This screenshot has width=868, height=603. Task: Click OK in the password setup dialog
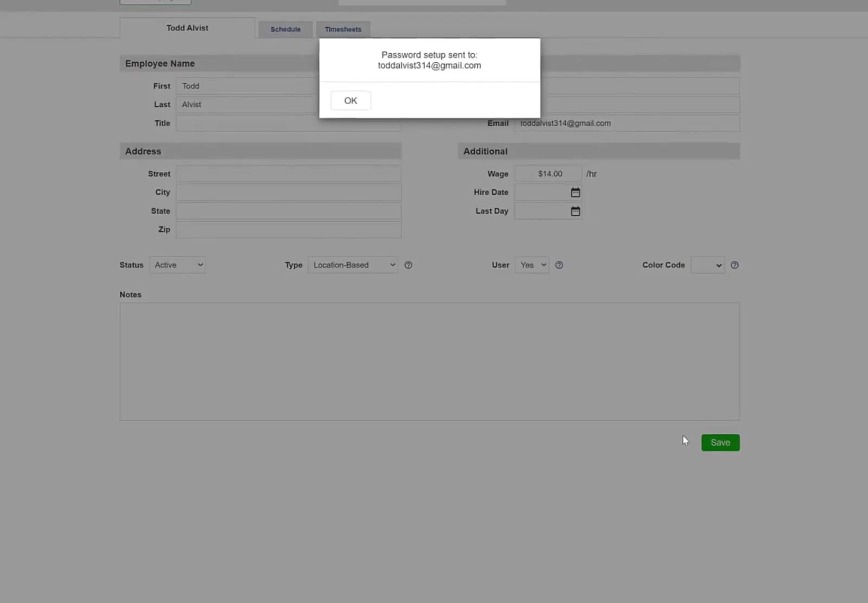point(350,100)
